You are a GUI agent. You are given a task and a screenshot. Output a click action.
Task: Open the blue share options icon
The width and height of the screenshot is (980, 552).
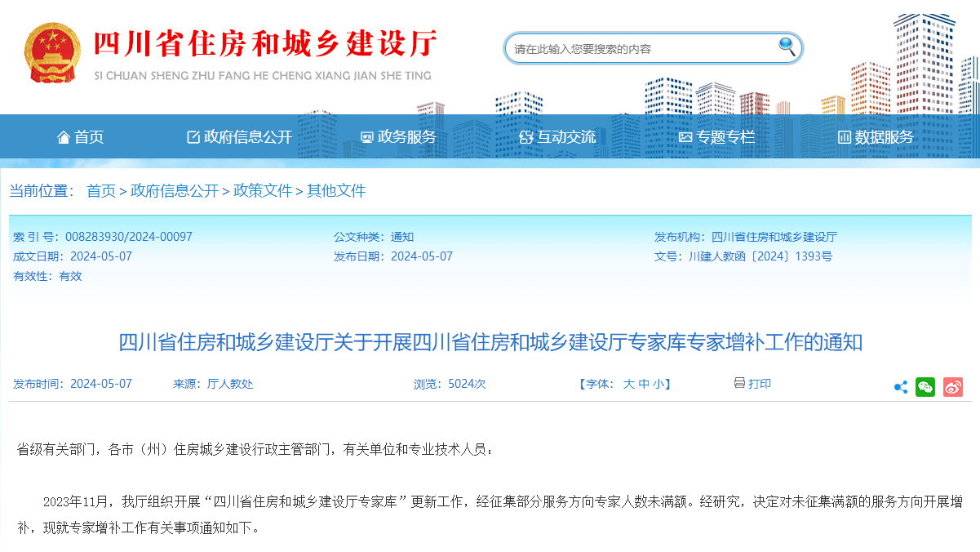[x=901, y=386]
